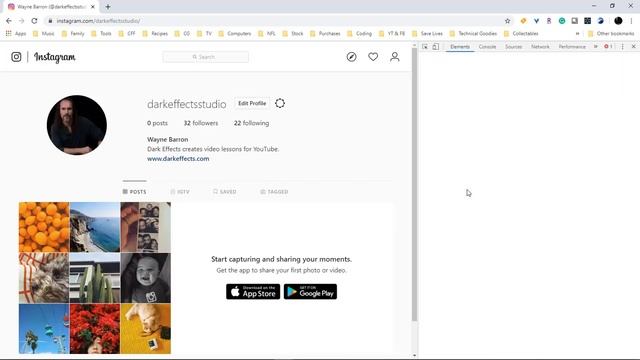The image size is (640, 360).
Task: Click the V extension icon in toolbar
Action: (536, 21)
